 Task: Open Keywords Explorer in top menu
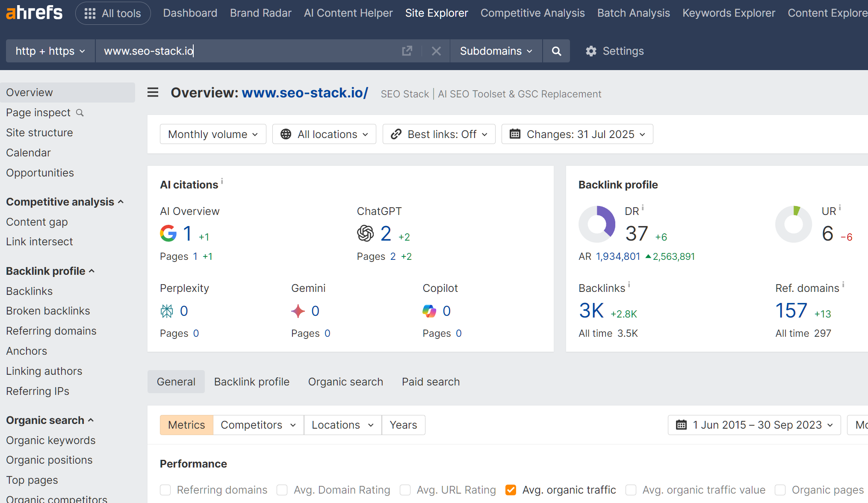click(729, 13)
